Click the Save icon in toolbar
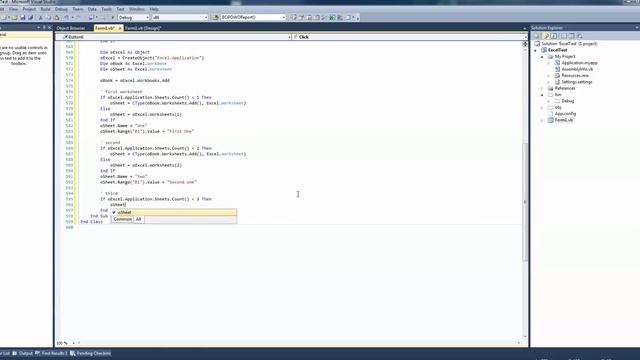This screenshot has height=360, width=640. click(x=22, y=18)
